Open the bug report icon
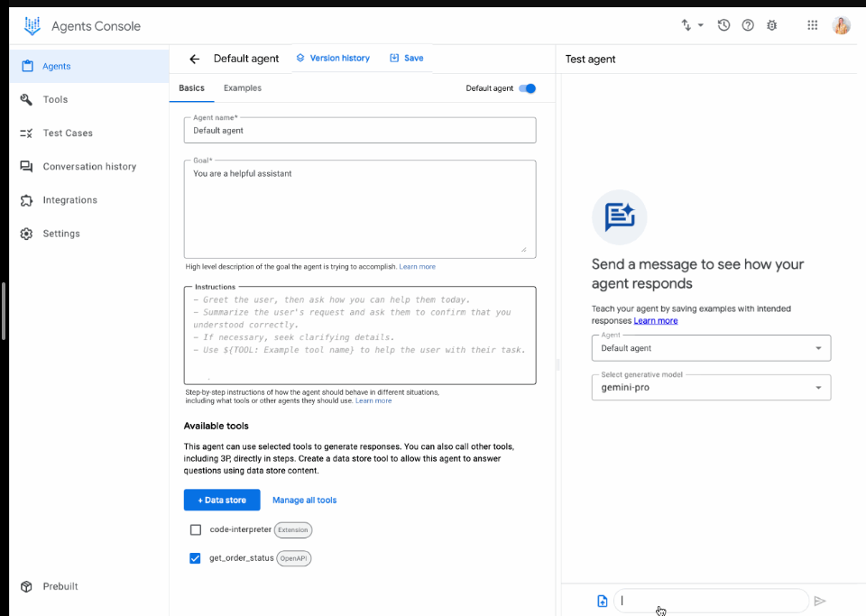This screenshot has width=866, height=616. pos(772,25)
